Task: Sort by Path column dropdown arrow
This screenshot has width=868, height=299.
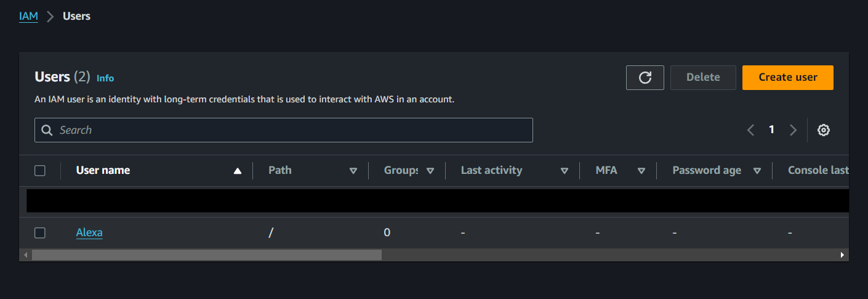Action: coord(353,171)
